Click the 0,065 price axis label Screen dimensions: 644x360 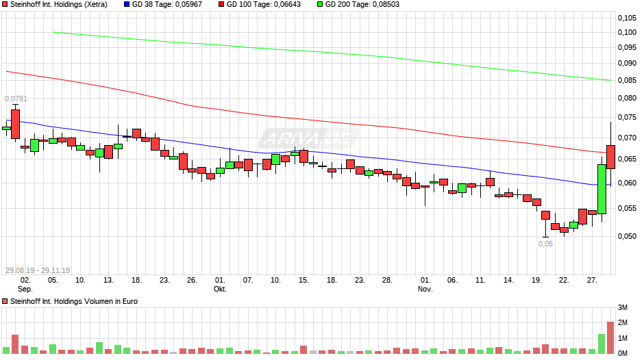tap(627, 159)
